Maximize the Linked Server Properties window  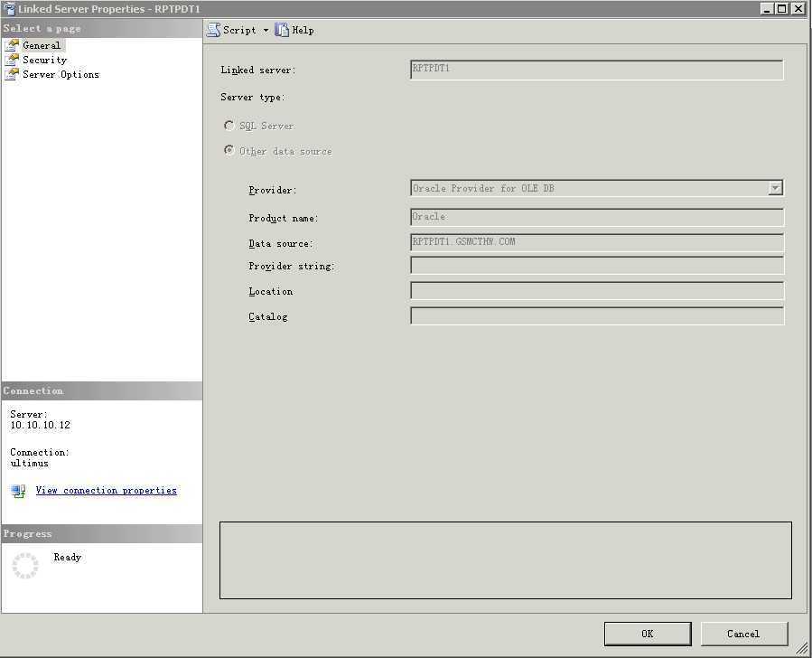tap(782, 9)
